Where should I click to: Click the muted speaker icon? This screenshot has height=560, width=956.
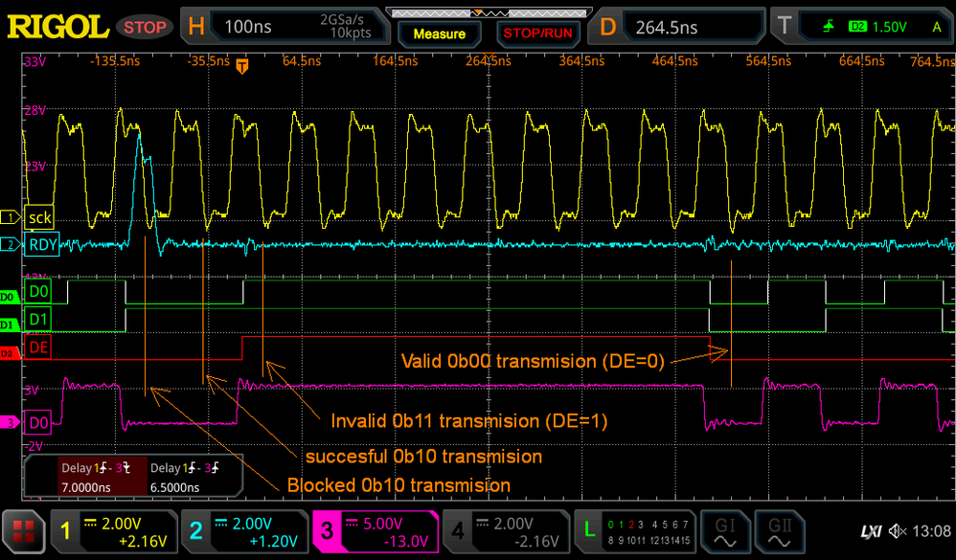point(898,531)
